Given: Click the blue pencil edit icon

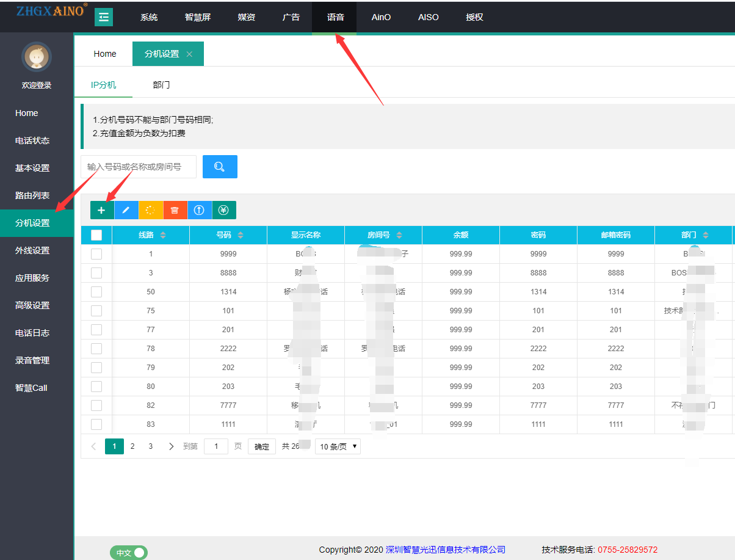Looking at the screenshot, I should (126, 210).
